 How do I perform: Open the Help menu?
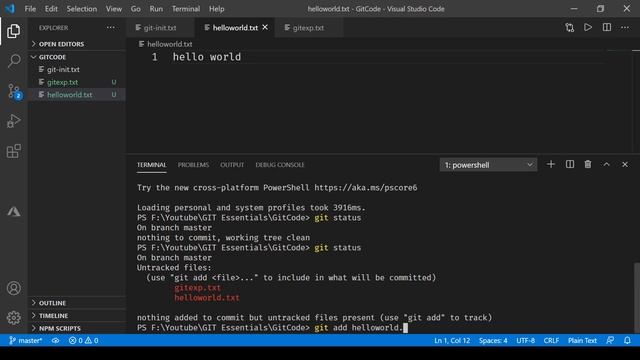pyautogui.click(x=216, y=9)
